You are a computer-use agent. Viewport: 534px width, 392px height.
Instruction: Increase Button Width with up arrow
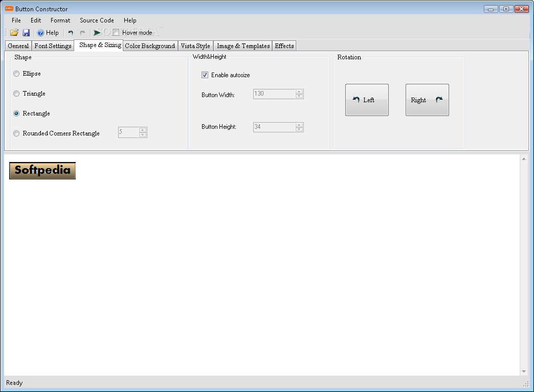299,91
